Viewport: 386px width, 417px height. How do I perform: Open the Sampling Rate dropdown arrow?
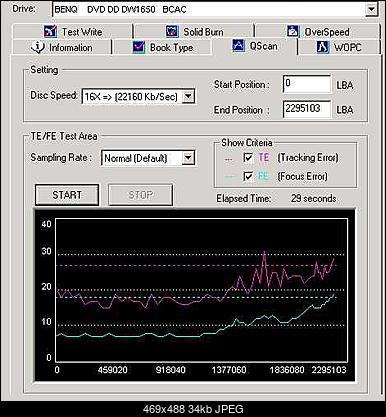click(x=188, y=158)
